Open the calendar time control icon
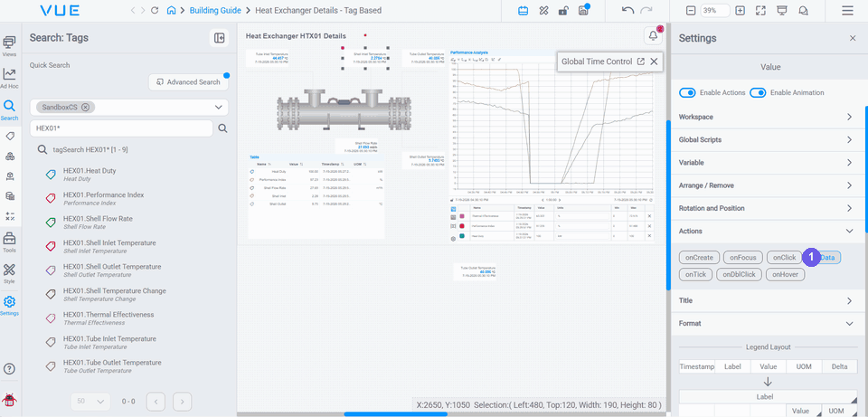Screen dimensions: 868x417 [x=523, y=11]
